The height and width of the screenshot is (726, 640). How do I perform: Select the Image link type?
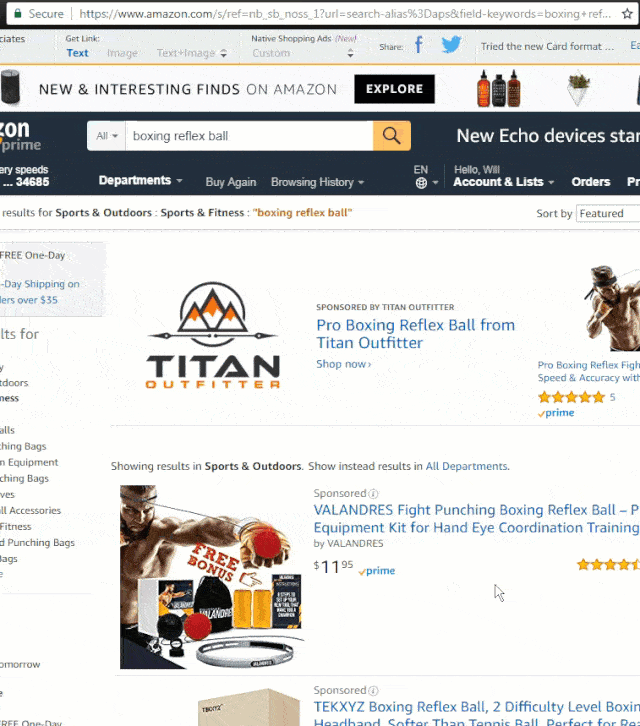(122, 53)
